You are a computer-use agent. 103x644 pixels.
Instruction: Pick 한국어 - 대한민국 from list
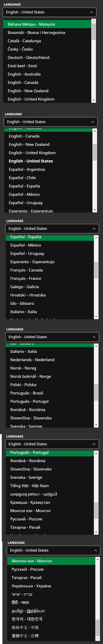(51, 619)
